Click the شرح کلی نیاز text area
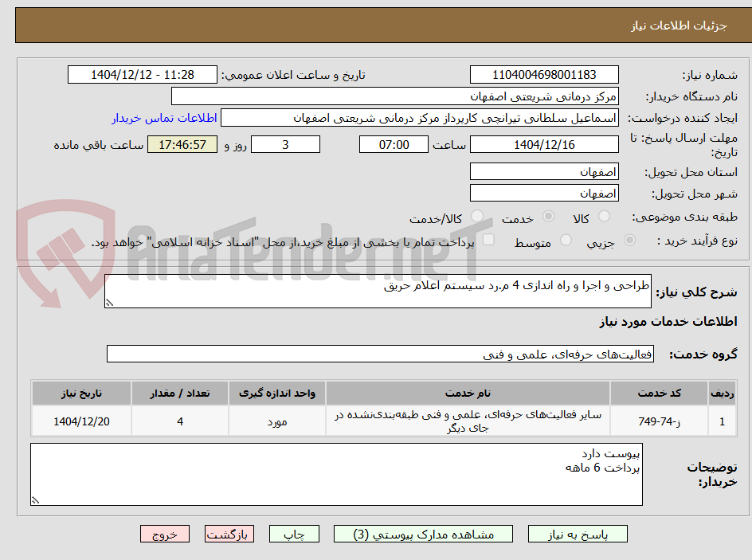 (x=378, y=291)
